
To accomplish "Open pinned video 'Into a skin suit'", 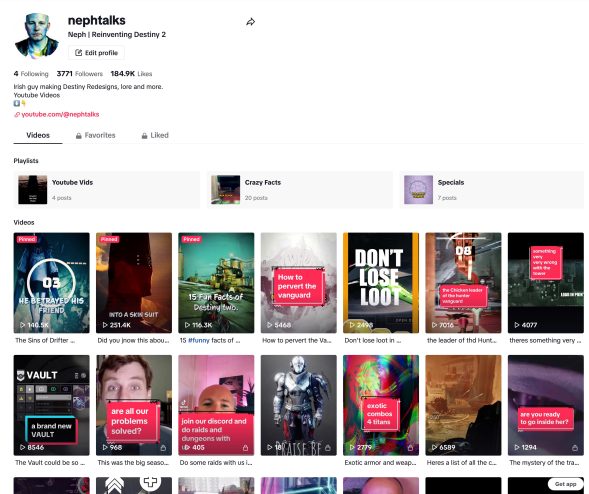I will tap(134, 283).
